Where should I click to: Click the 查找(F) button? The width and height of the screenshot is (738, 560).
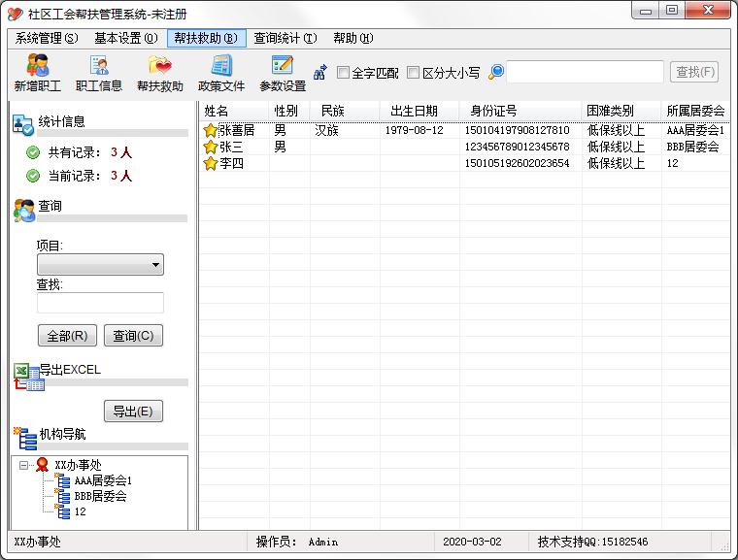[694, 72]
